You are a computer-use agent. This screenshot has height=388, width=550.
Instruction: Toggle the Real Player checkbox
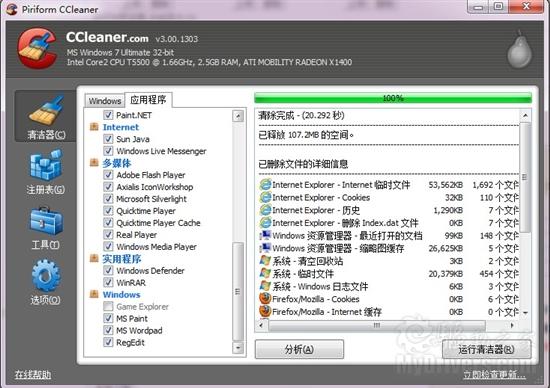(108, 235)
